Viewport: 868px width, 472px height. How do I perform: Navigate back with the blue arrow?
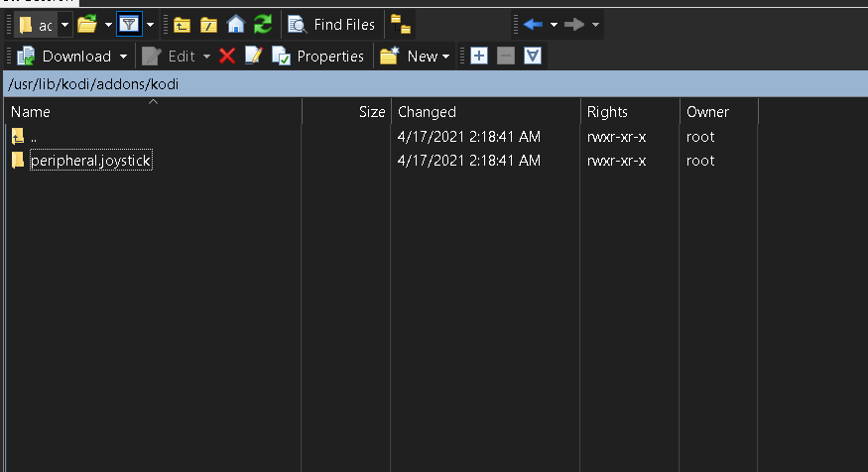[534, 25]
